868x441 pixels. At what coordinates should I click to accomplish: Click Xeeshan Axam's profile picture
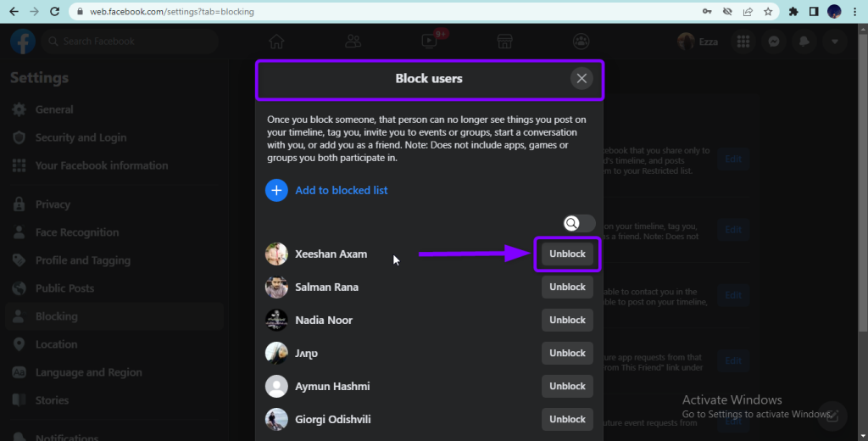[x=276, y=254]
